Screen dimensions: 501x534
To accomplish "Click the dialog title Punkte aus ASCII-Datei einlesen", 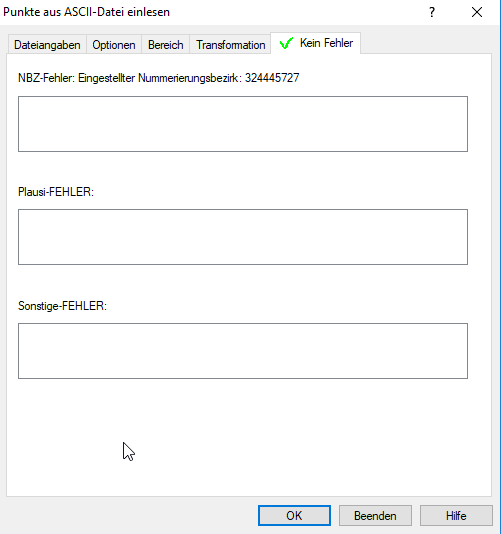I will [x=87, y=12].
